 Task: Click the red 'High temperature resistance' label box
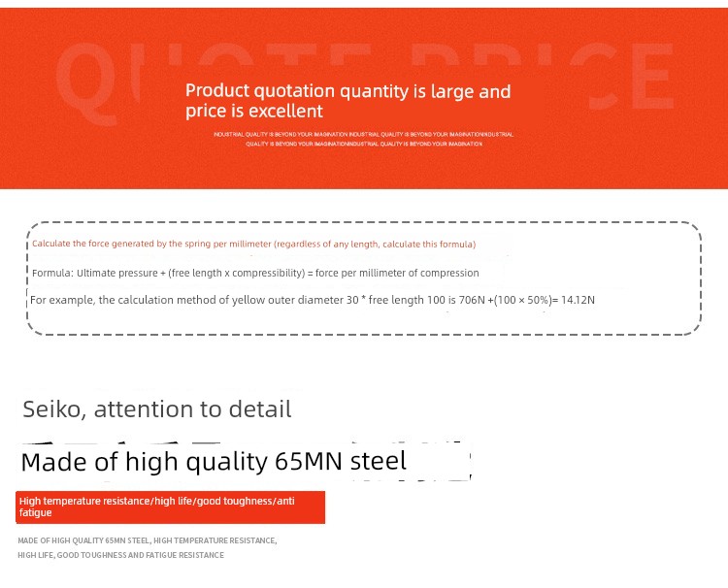click(x=171, y=507)
